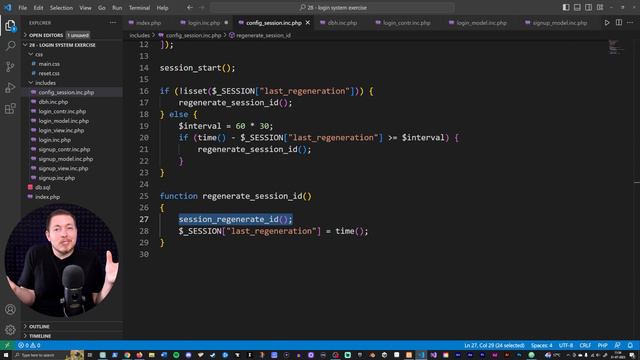Screen dimensions: 640x360
Task: Open editor more actions menu
Action: click(630, 23)
